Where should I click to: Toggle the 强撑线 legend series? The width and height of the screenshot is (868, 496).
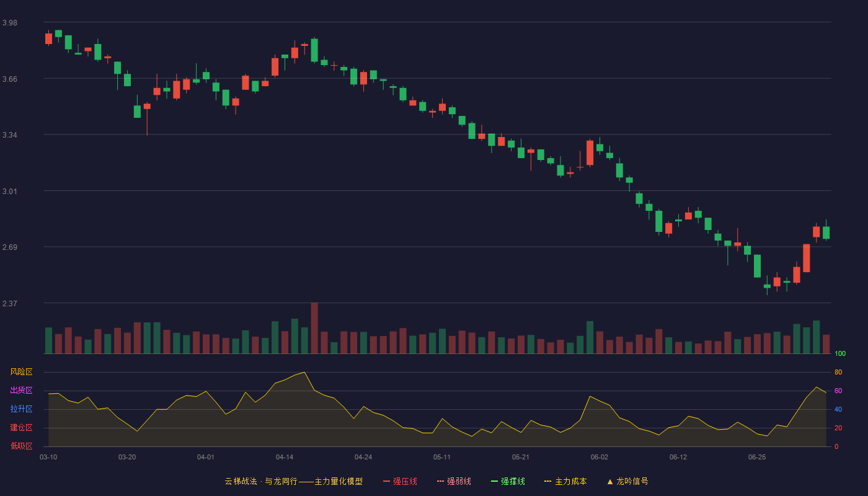point(508,481)
